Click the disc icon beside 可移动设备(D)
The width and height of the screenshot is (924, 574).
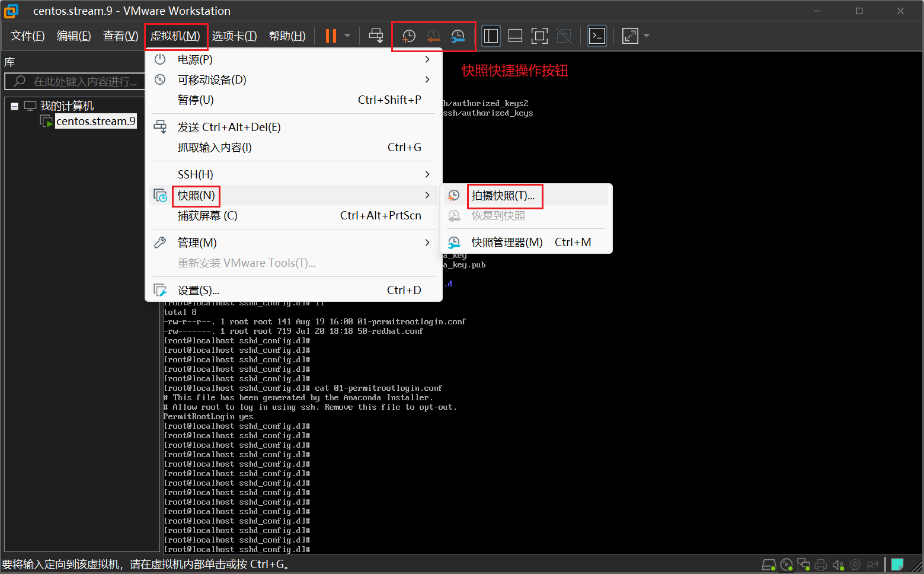pyautogui.click(x=160, y=79)
